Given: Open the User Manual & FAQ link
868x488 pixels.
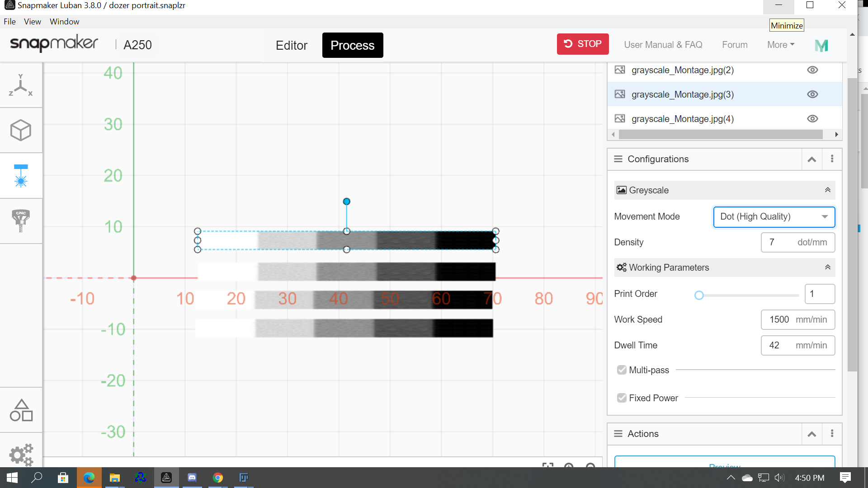Looking at the screenshot, I should click(x=663, y=45).
